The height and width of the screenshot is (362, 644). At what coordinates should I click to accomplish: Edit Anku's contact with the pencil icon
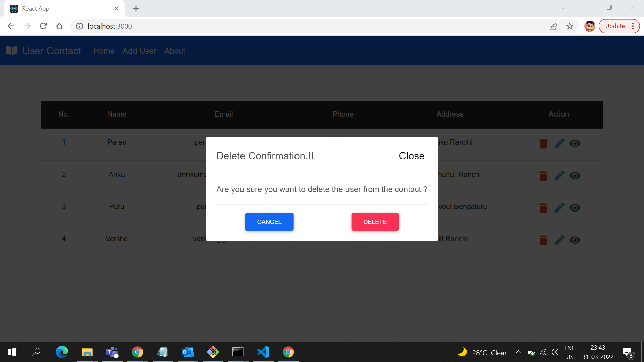(559, 176)
